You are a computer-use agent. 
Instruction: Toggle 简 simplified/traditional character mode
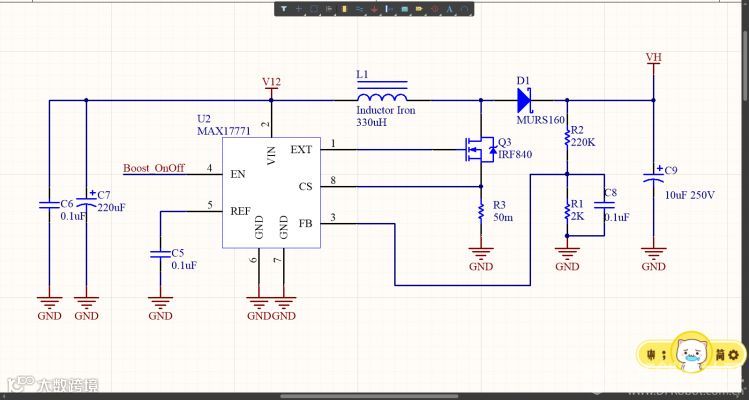click(720, 355)
